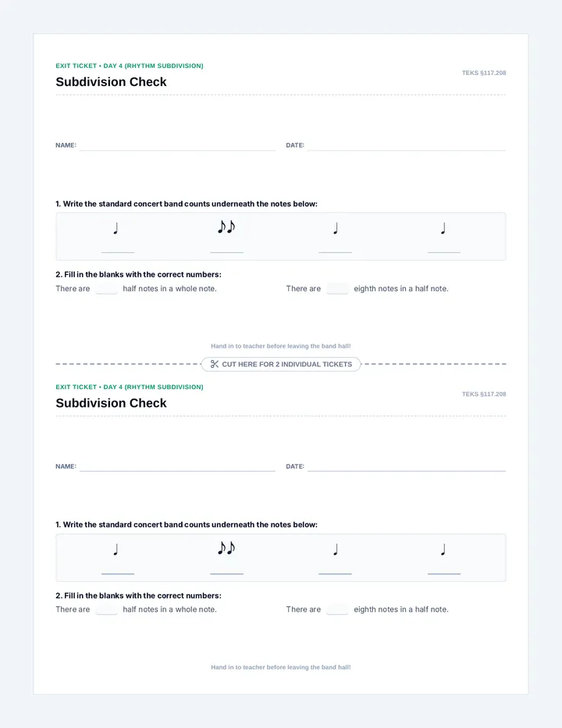The width and height of the screenshot is (562, 728).
Task: Click the first quarter note in top ticket
Action: coord(116,228)
